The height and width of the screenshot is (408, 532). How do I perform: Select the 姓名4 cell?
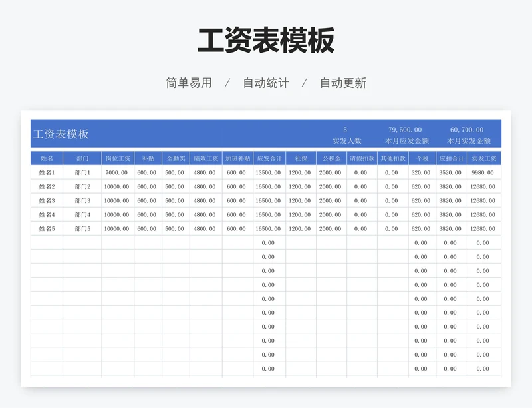point(47,215)
